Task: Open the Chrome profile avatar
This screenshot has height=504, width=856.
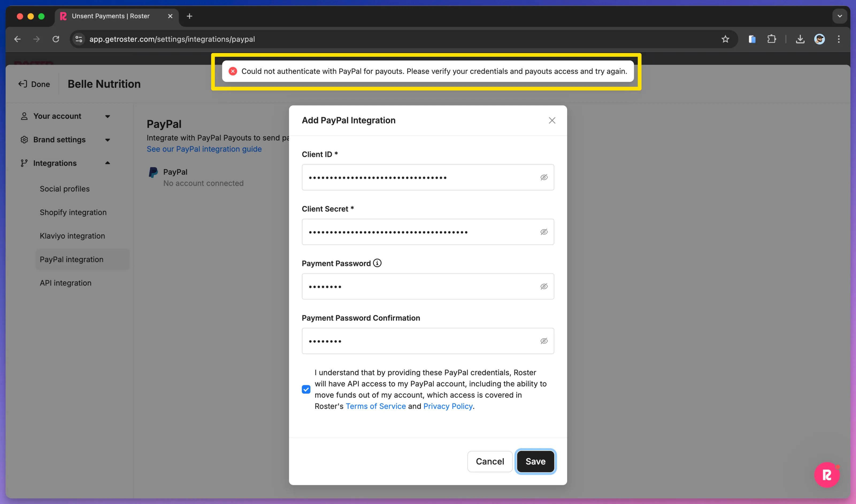Action: [x=819, y=39]
